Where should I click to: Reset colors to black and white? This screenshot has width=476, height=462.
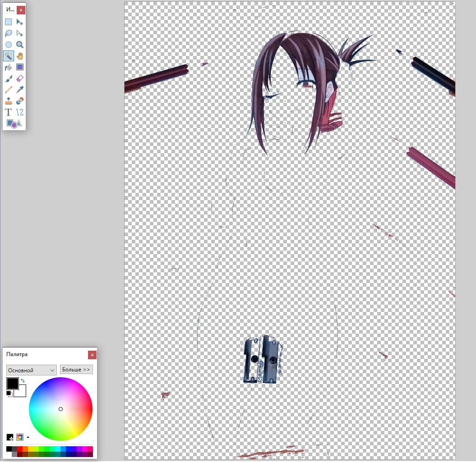coord(9,394)
